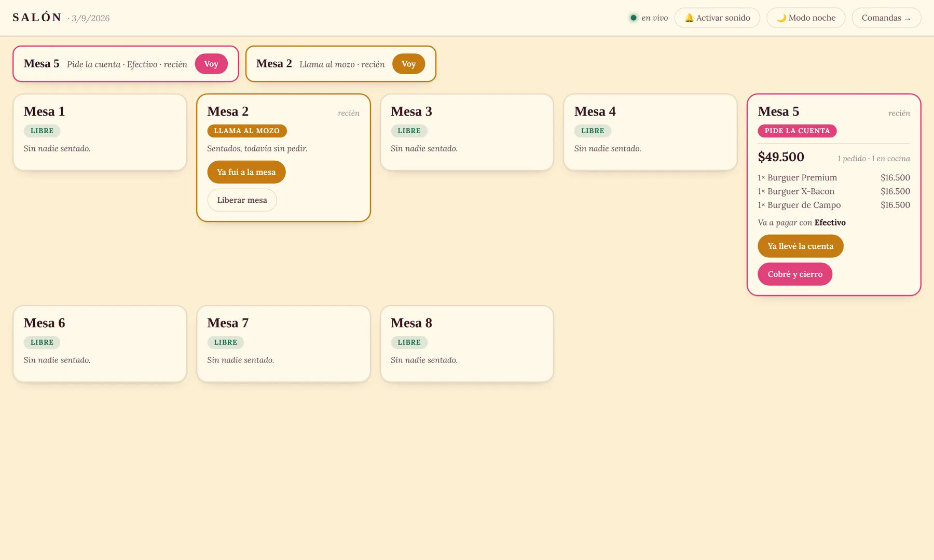Click the LLAMA AL MOZO badge
The height and width of the screenshot is (560, 934).
[247, 131]
